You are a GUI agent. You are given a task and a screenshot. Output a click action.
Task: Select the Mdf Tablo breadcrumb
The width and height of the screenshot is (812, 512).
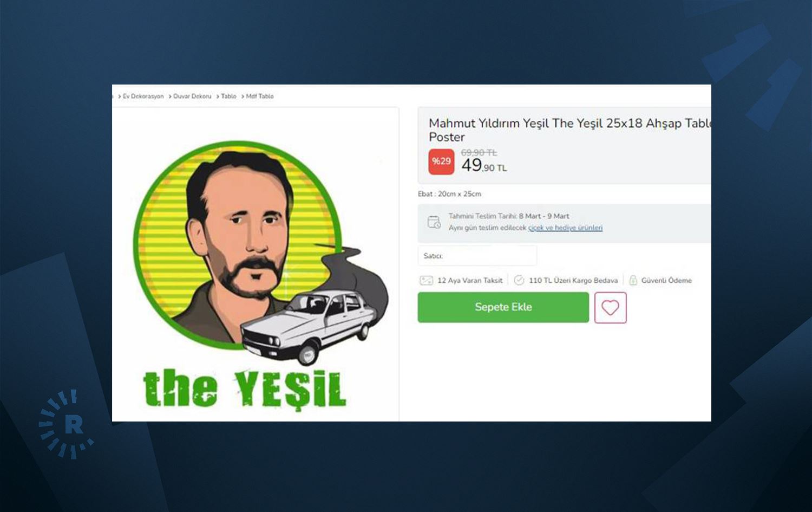point(260,96)
